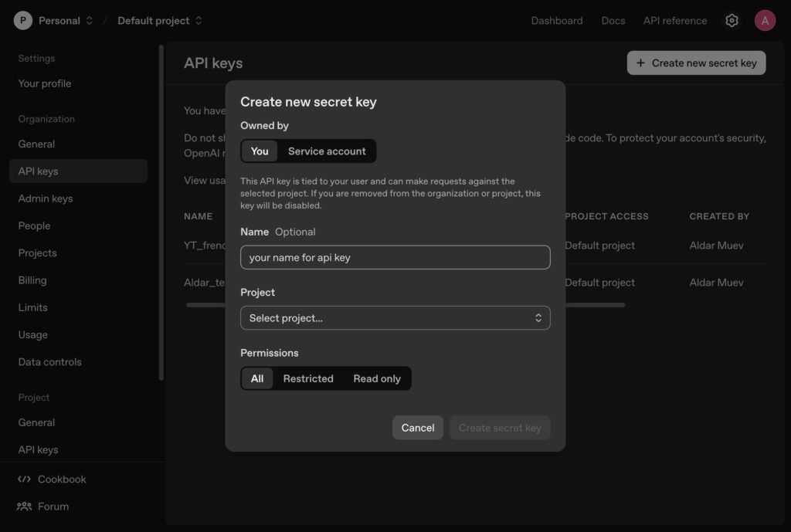791x532 pixels.
Task: Click the sidebar vertical scrollbar
Action: (161, 212)
